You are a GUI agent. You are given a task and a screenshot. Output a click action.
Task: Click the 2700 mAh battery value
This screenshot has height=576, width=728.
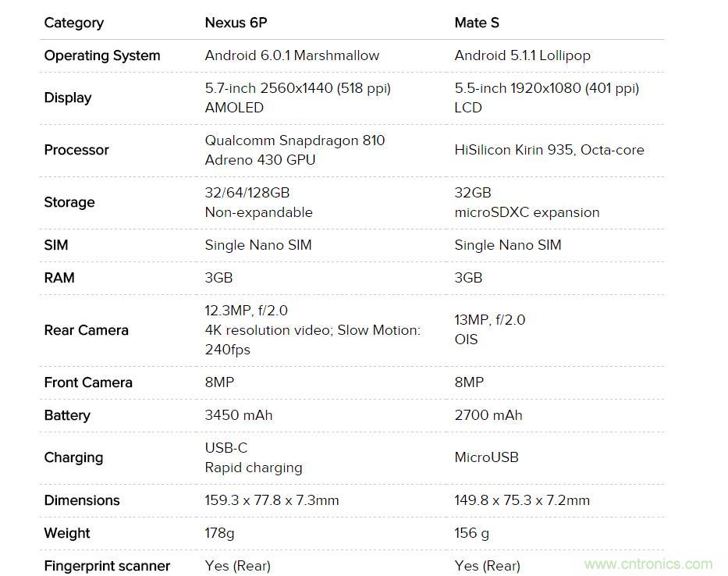(488, 415)
